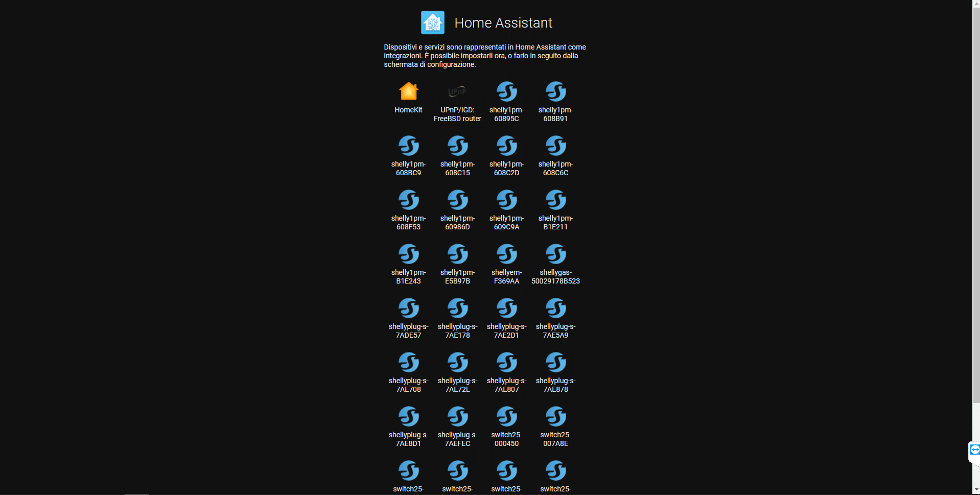Screen dimensions: 980x495
Task: Select shelly1pm-608C2D device icon
Action: click(506, 146)
